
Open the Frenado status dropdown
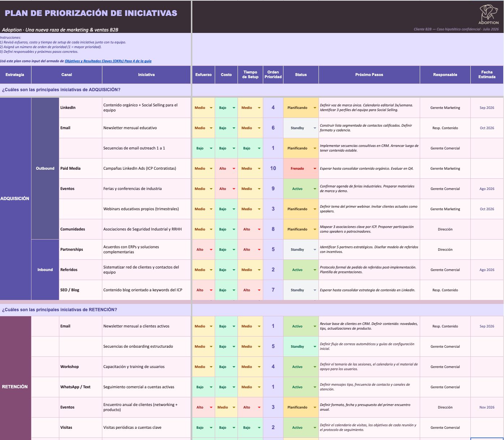[315, 169]
